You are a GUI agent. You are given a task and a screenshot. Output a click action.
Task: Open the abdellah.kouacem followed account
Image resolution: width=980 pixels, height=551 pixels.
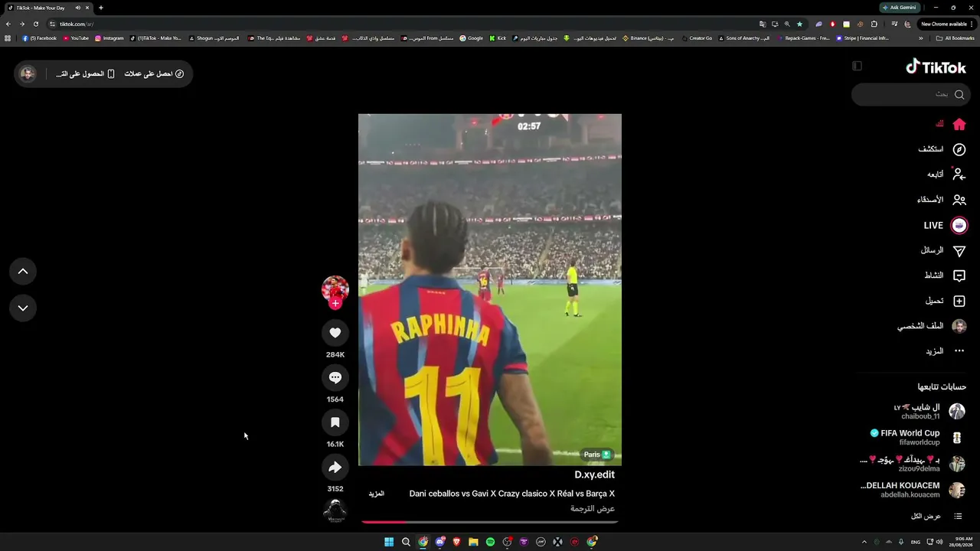click(913, 490)
